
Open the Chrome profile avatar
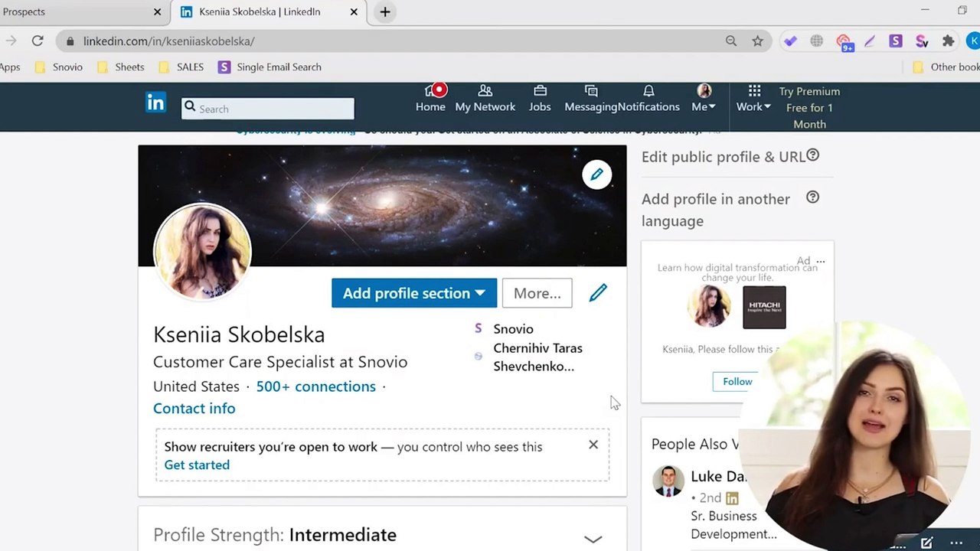coord(974,41)
